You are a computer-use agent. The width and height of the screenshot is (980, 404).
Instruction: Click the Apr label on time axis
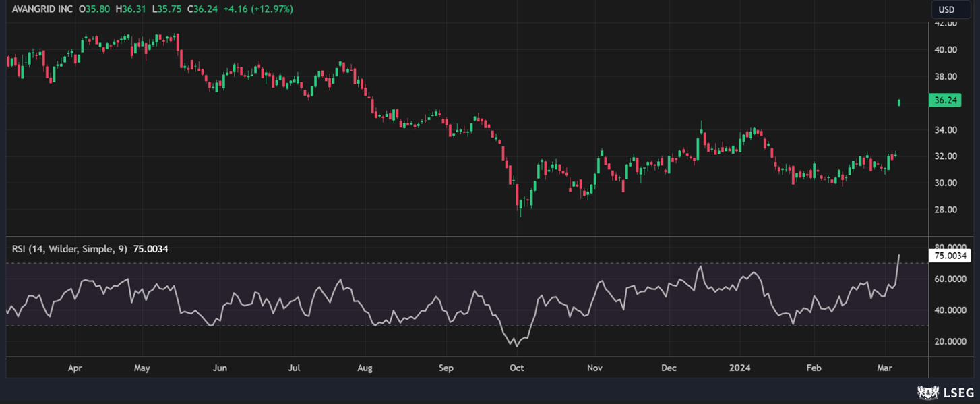tap(75, 368)
